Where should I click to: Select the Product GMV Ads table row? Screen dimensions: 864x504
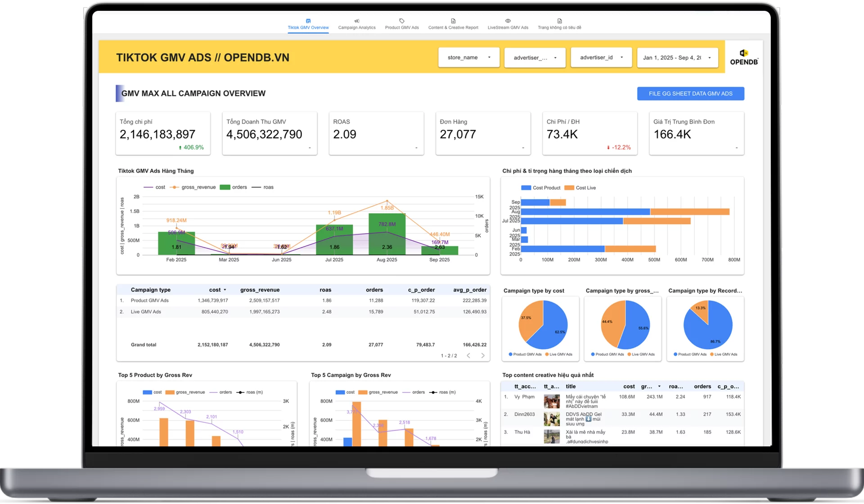click(303, 301)
